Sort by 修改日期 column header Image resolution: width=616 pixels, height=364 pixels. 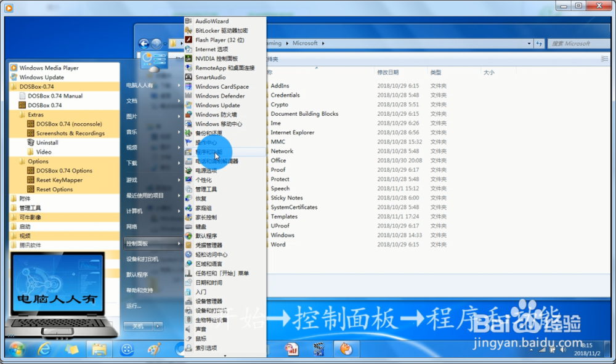tap(387, 72)
